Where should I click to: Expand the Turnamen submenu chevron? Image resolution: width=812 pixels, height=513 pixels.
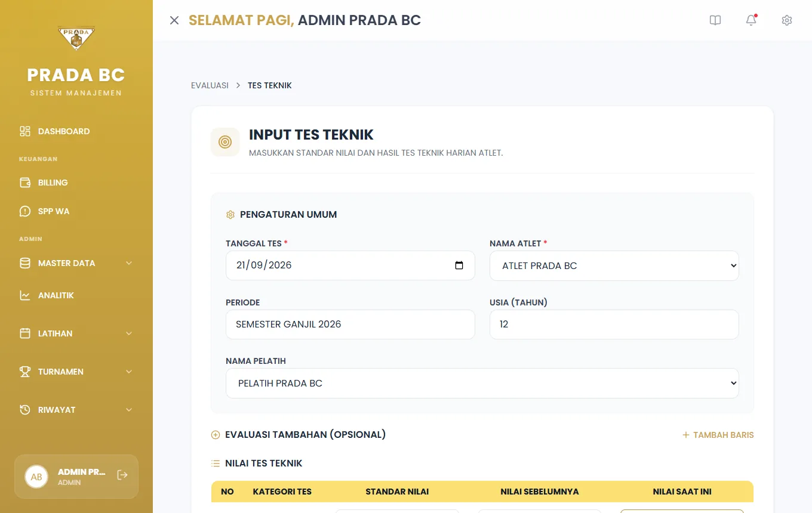coord(129,372)
